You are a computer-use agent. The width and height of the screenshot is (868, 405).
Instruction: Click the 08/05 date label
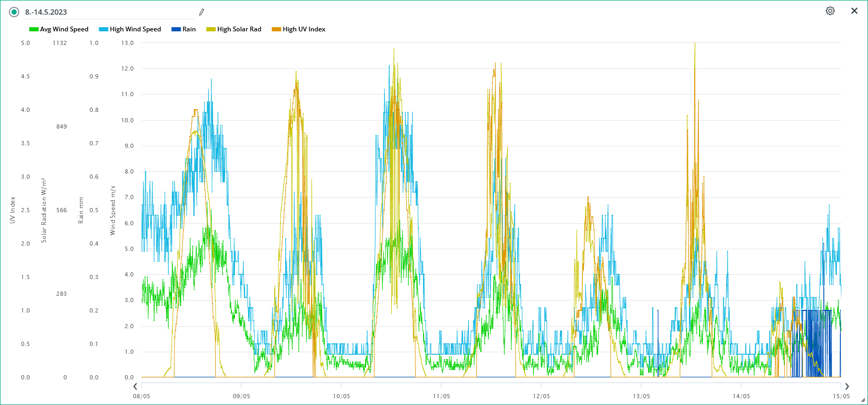142,396
